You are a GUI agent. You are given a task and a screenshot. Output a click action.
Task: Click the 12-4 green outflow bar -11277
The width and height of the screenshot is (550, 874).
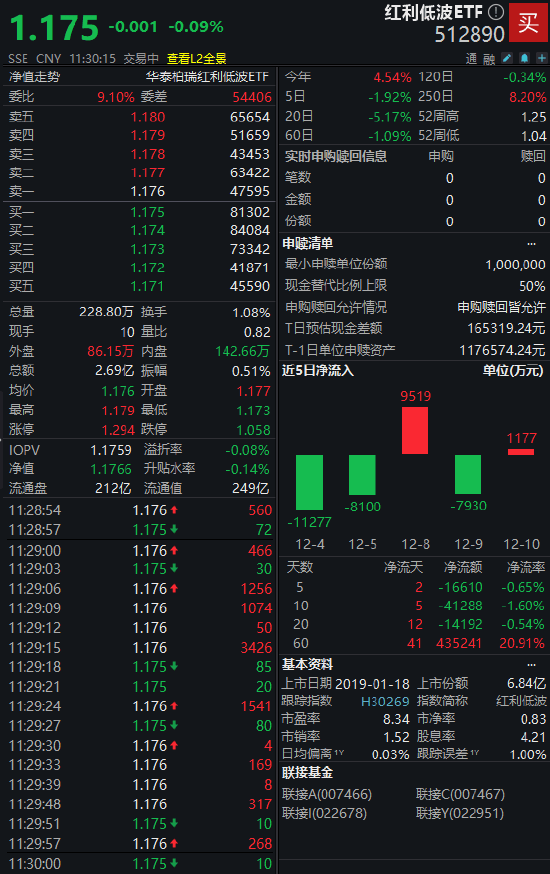click(x=309, y=482)
